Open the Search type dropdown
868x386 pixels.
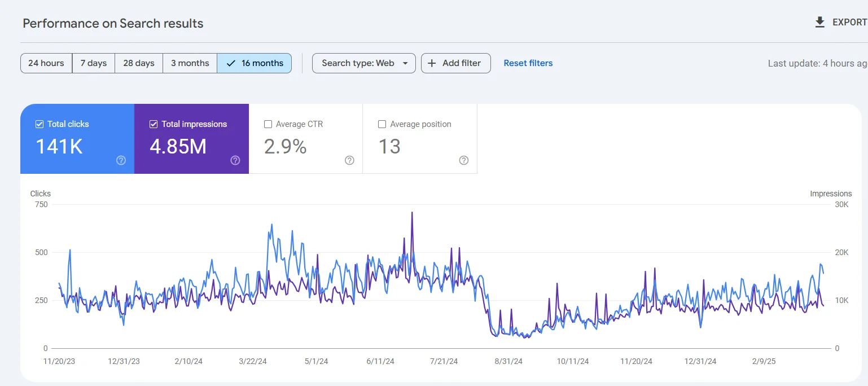363,63
